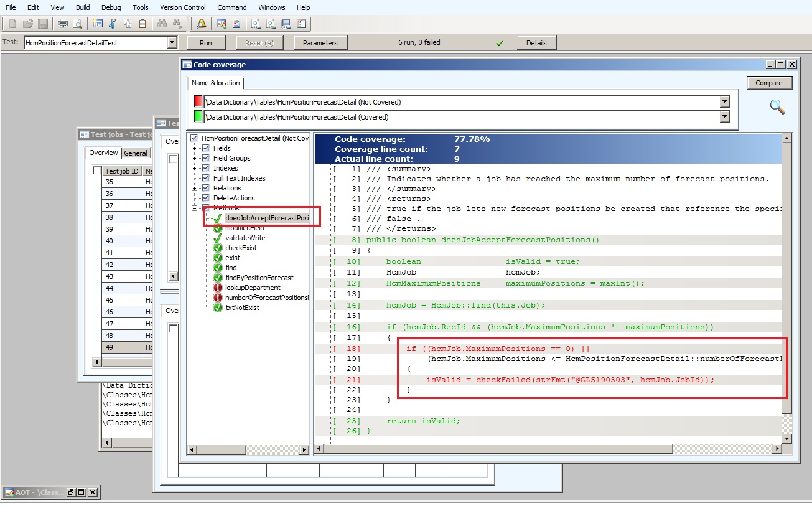Click the magnifying glass in Code coverage
812x531 pixels.
click(777, 106)
